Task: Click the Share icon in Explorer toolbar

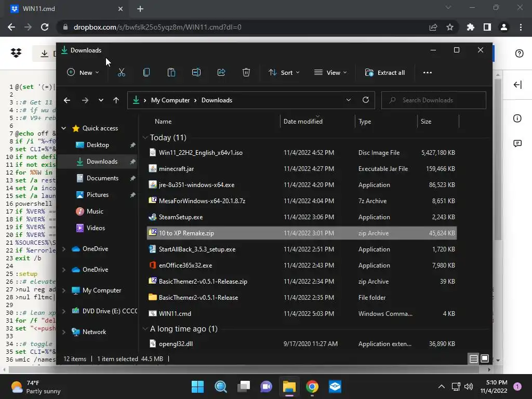Action: tap(221, 72)
